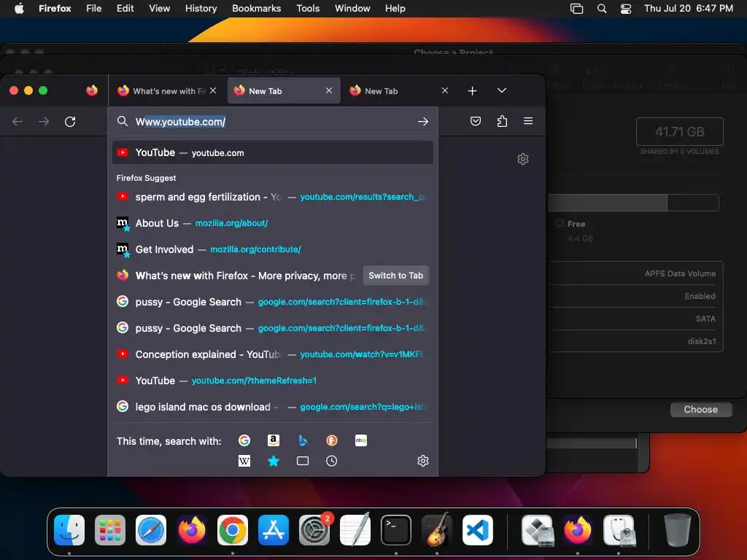Open the Apple menu

19,9
